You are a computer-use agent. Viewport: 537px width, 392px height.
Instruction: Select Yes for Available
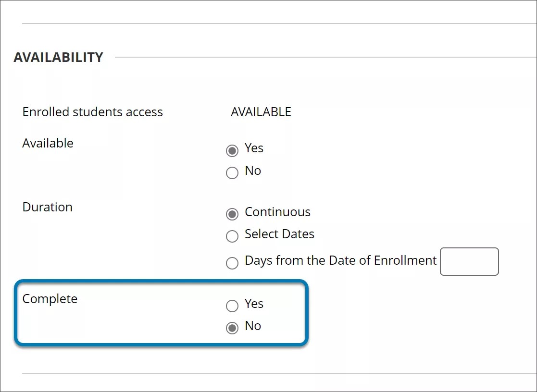coord(232,150)
